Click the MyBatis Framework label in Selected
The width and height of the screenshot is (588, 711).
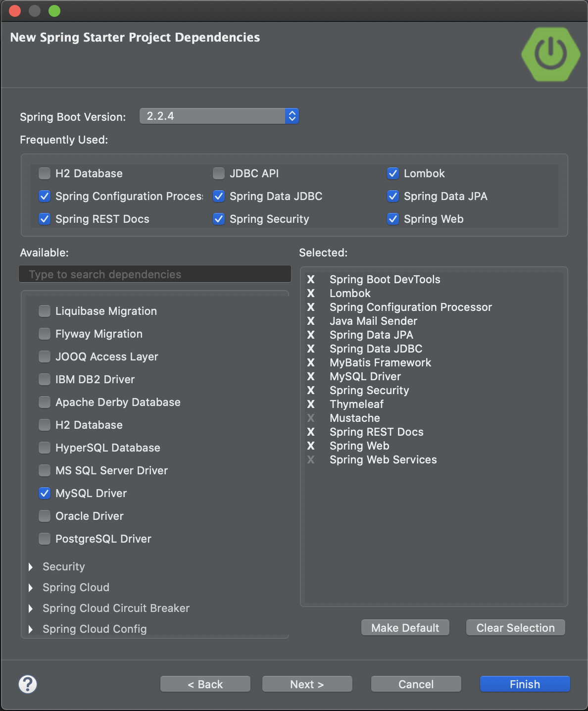pyautogui.click(x=381, y=363)
